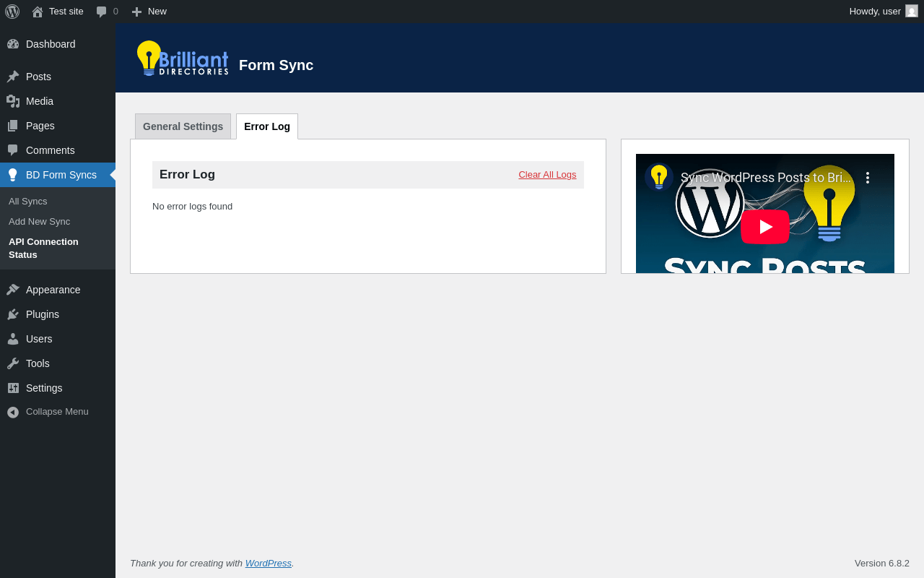Click the 'Form Sync' header title

coord(276,65)
